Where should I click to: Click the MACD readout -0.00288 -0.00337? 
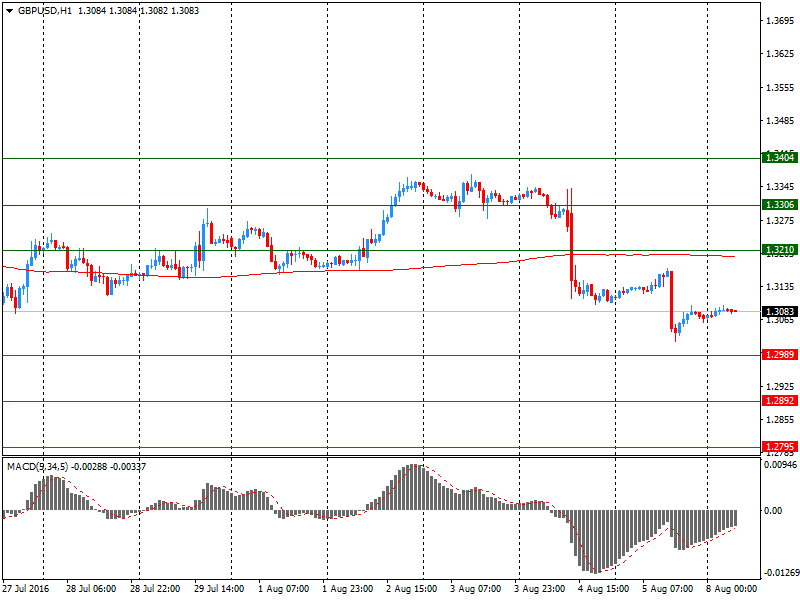pos(109,466)
